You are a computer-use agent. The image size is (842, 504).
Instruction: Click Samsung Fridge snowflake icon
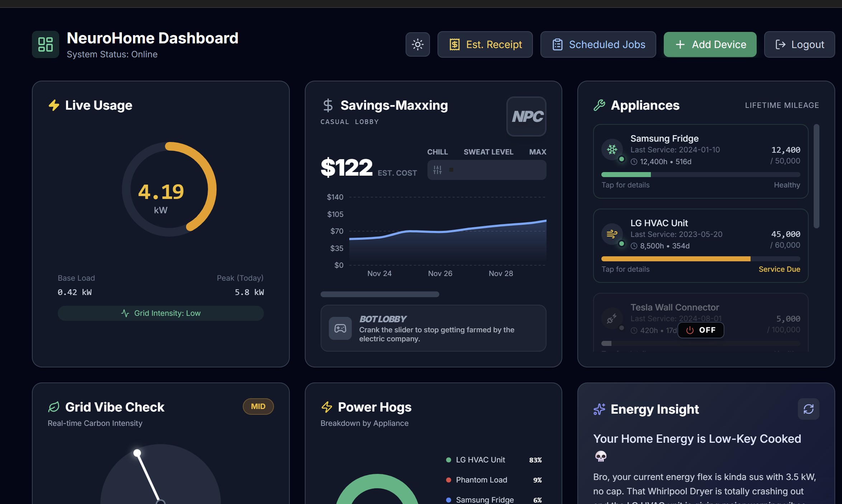[612, 149]
